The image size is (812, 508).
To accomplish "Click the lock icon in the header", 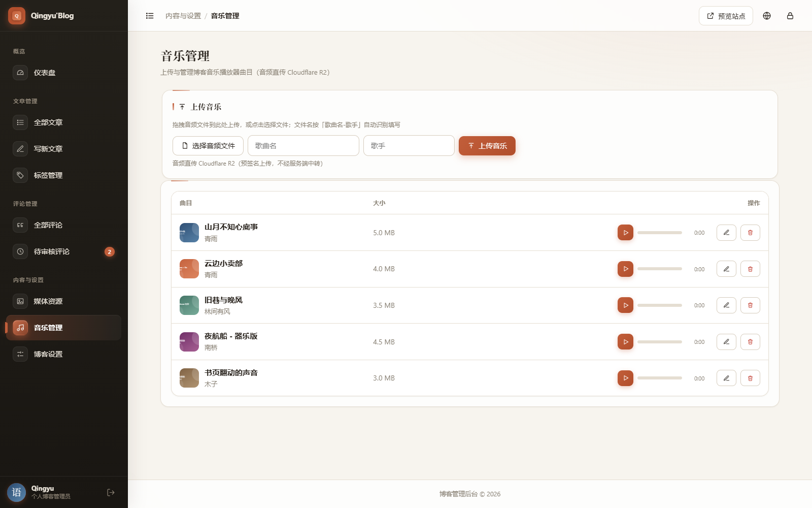I will coord(790,16).
